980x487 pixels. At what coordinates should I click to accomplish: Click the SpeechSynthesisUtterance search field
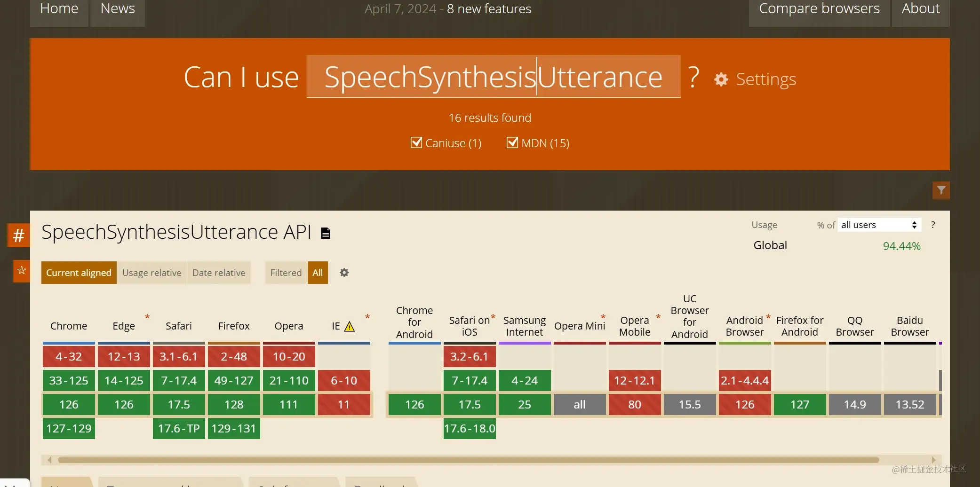pyautogui.click(x=494, y=77)
